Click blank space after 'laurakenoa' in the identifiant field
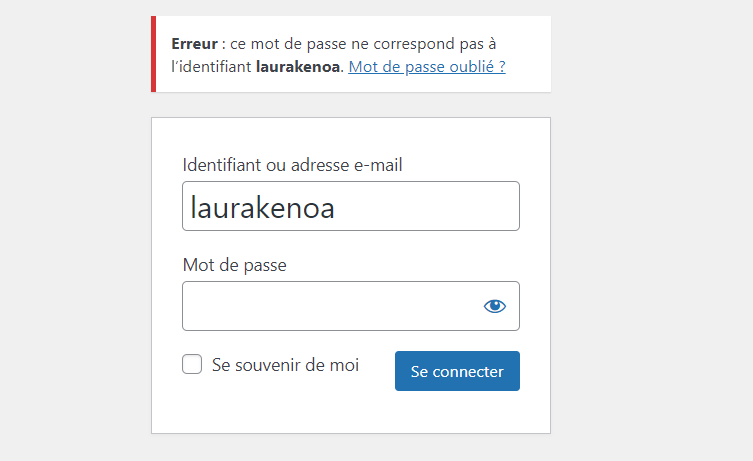This screenshot has height=461, width=753. point(440,207)
